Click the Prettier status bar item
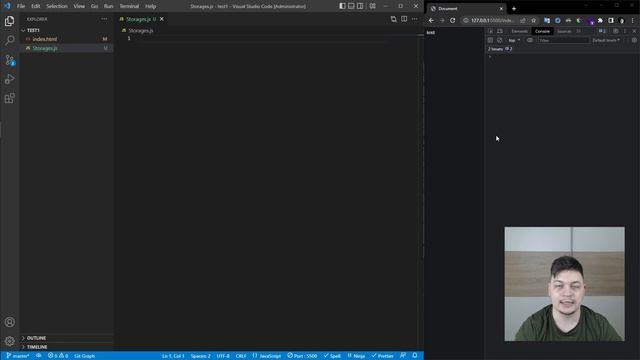 (382, 356)
